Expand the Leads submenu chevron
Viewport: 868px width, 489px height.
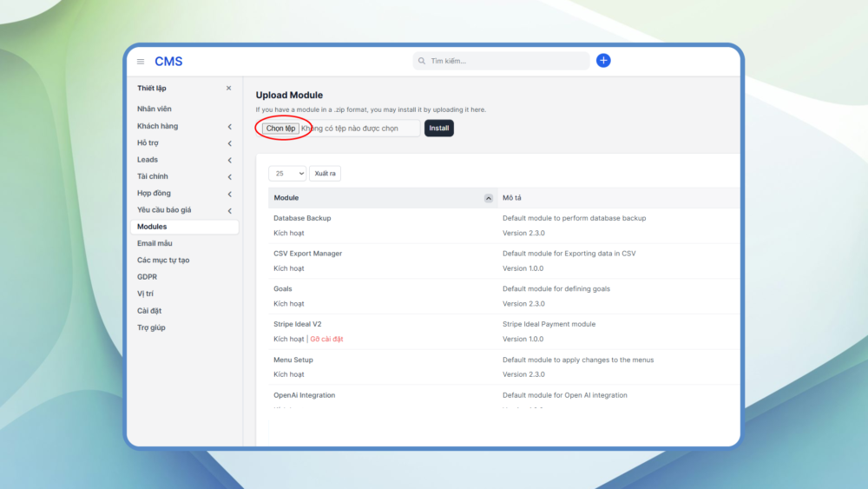(230, 160)
